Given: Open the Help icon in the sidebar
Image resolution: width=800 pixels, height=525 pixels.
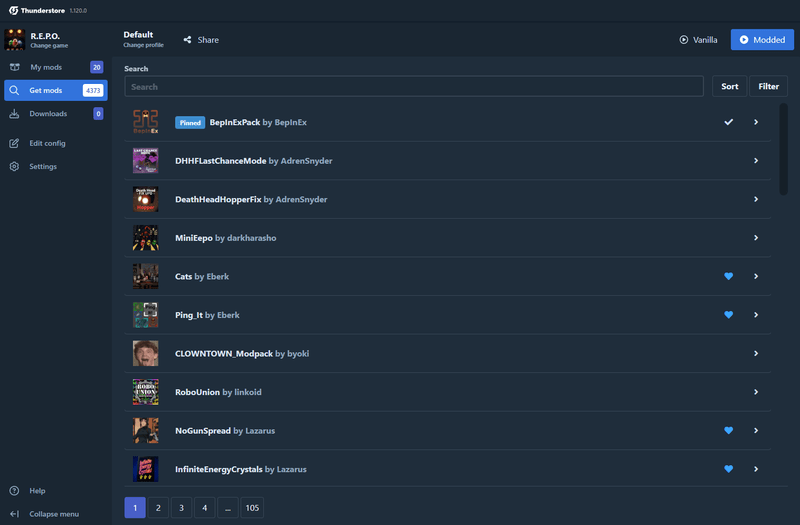Looking at the screenshot, I should pyautogui.click(x=14, y=491).
